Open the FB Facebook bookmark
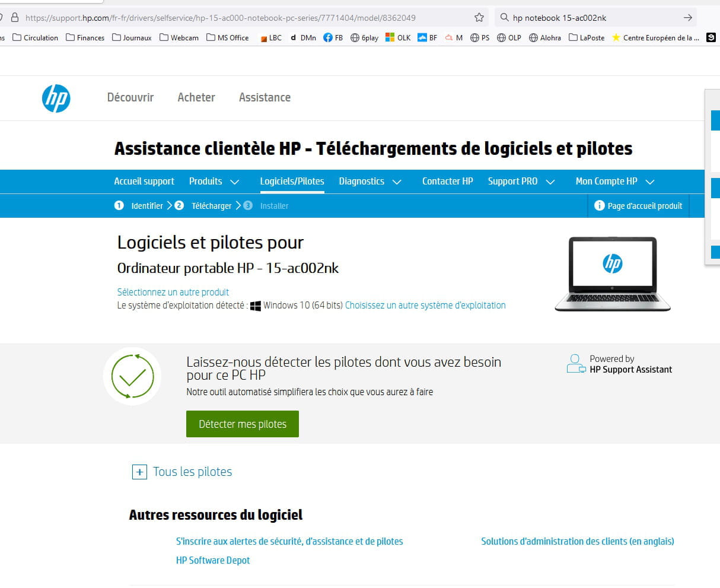Screen dimensions: 720x588 333,37
